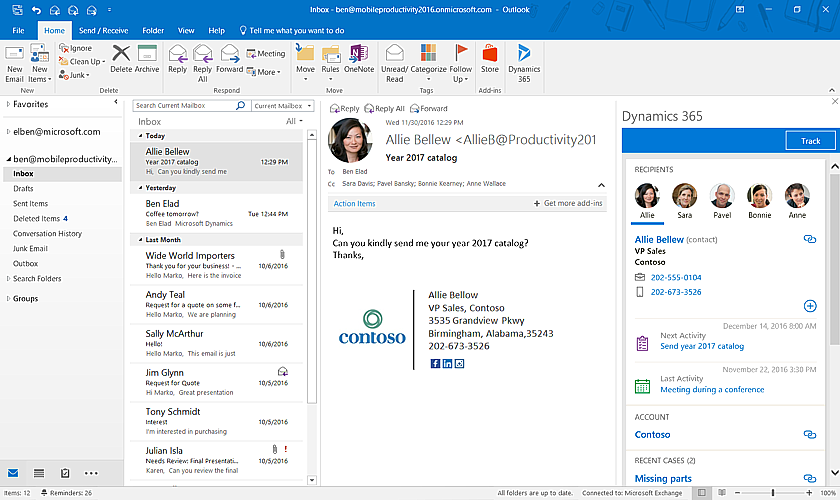Click the link icon beside the Missing parts case
Screen dimensions: 840x500
coord(810,478)
